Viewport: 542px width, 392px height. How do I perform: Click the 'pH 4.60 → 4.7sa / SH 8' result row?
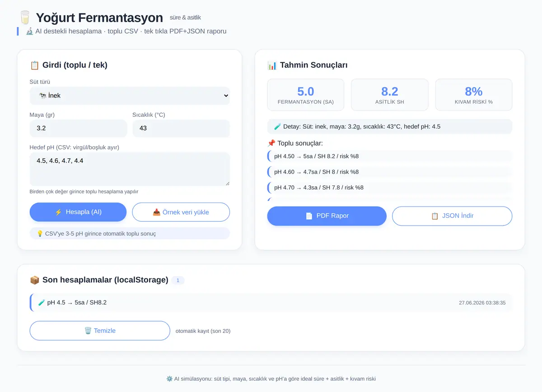390,172
